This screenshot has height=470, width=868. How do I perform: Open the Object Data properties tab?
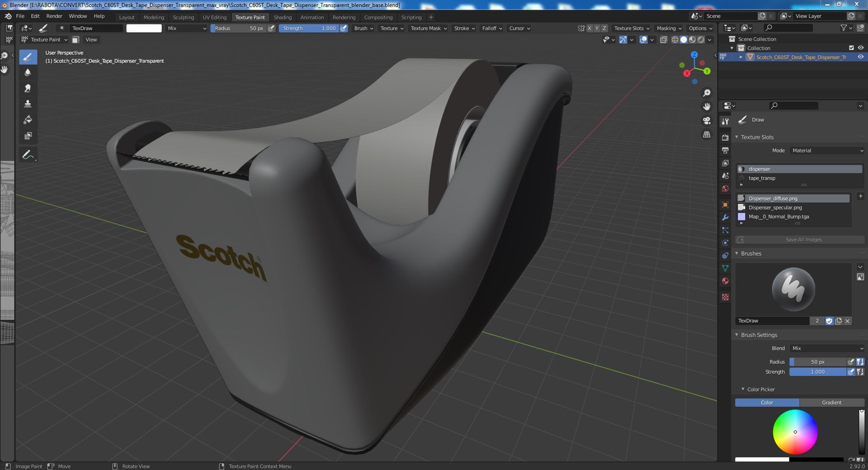point(725,268)
